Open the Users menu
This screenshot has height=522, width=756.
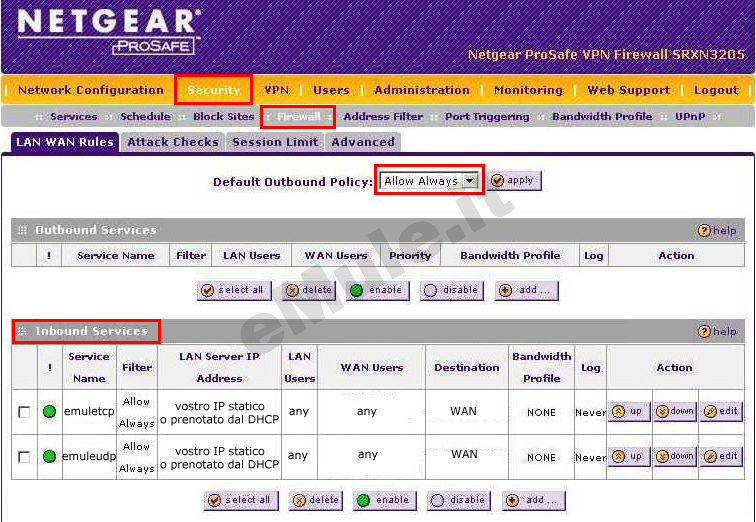coord(331,90)
